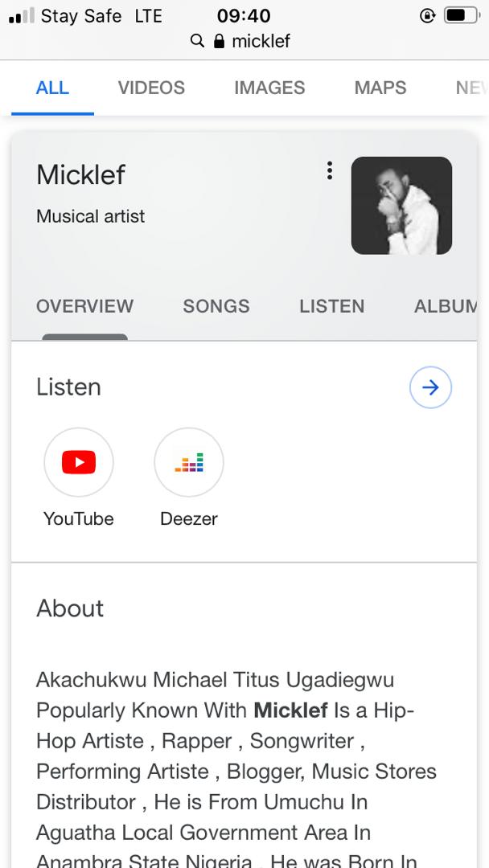Image resolution: width=489 pixels, height=868 pixels.
Task: Tap the Micklef artist name heading
Action: (80, 174)
